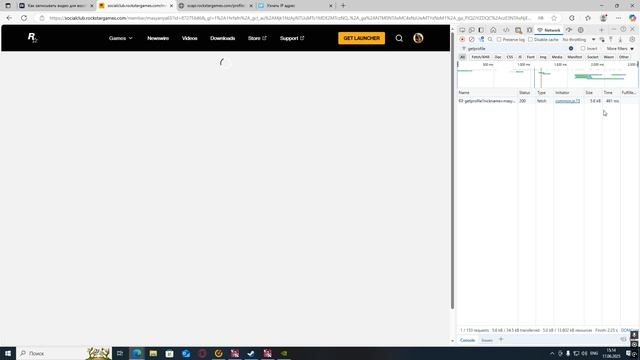Clear the getprofile filter text
This screenshot has height=360, width=640.
click(x=571, y=49)
